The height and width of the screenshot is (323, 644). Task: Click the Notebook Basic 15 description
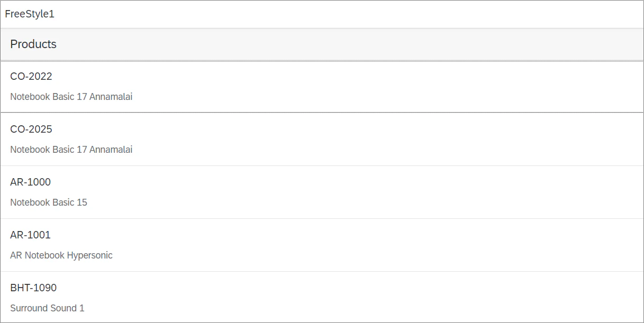49,202
